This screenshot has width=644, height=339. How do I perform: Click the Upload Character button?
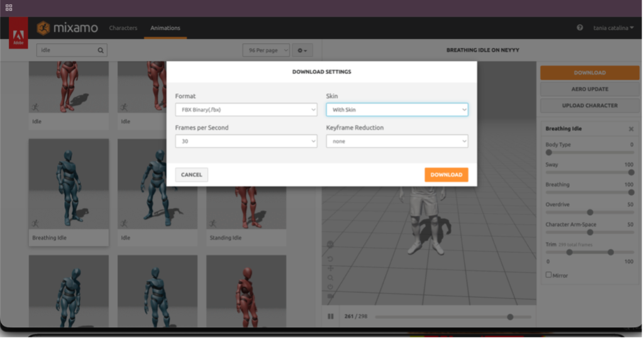click(589, 106)
